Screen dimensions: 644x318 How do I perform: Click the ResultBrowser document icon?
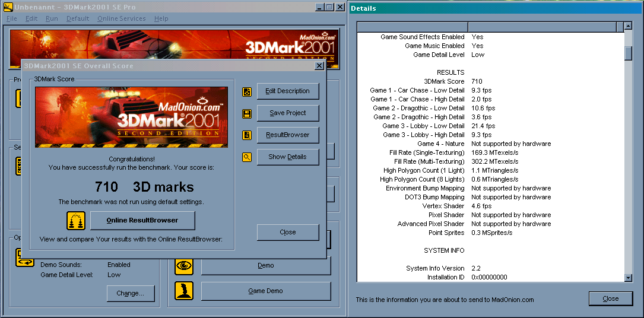tap(247, 135)
